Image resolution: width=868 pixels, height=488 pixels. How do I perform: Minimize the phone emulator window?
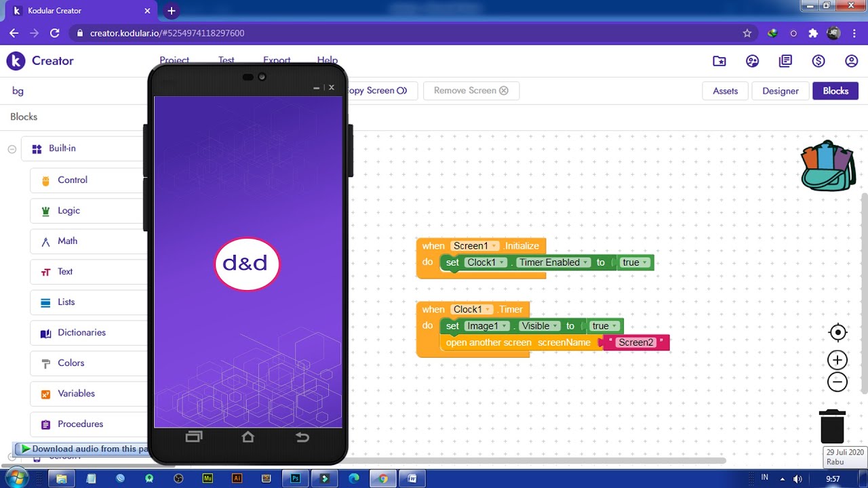click(x=316, y=87)
